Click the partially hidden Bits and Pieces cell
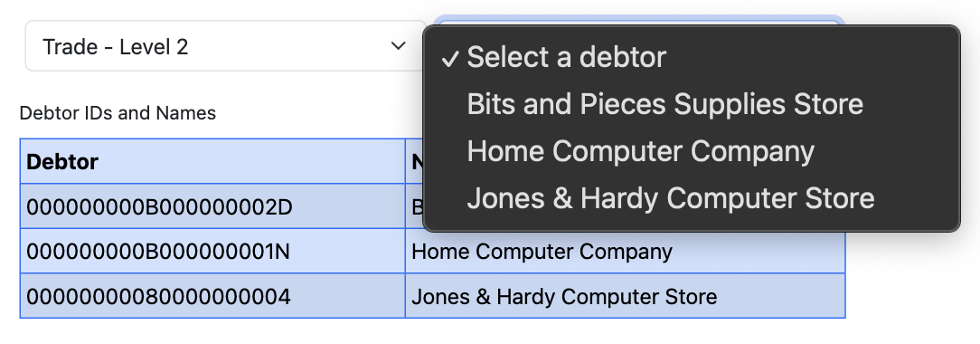Viewport: 980px width, 344px height. point(415,206)
